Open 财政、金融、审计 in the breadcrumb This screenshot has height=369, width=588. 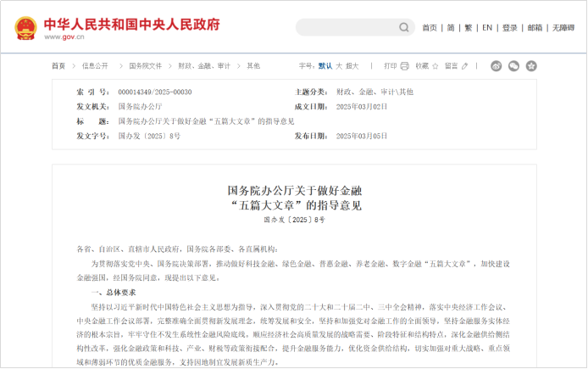204,66
